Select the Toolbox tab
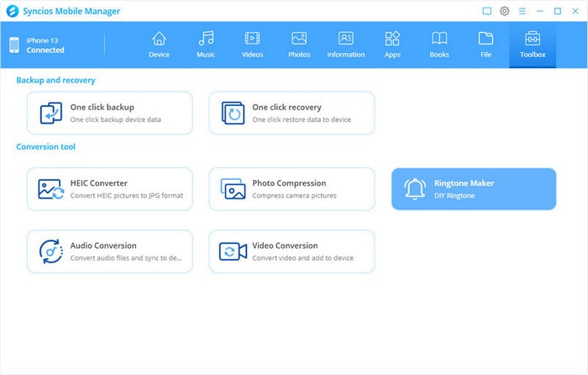 pos(533,45)
